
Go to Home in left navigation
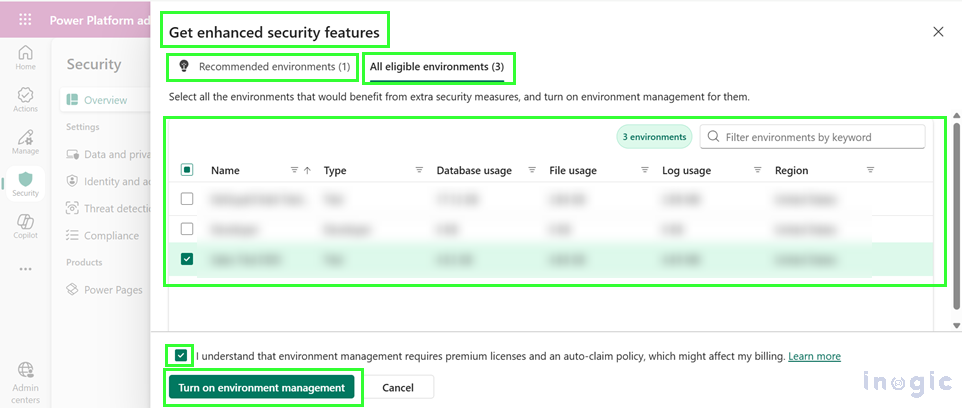[x=25, y=58]
